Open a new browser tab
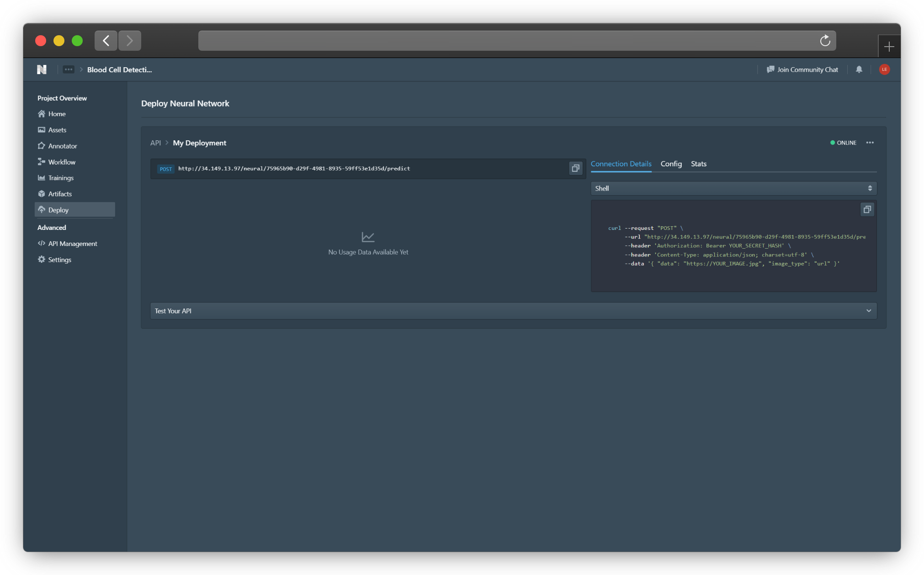The image size is (924, 575). (889, 47)
